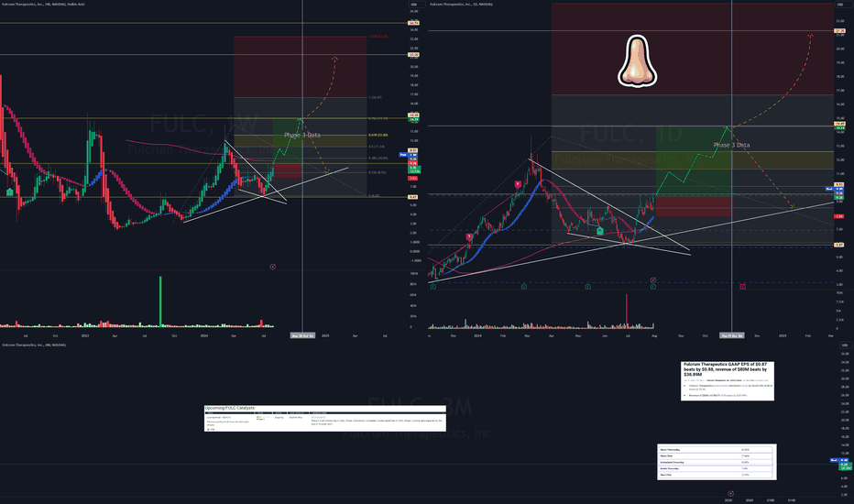Click the lightning event icon on the 3M chart

731,494
